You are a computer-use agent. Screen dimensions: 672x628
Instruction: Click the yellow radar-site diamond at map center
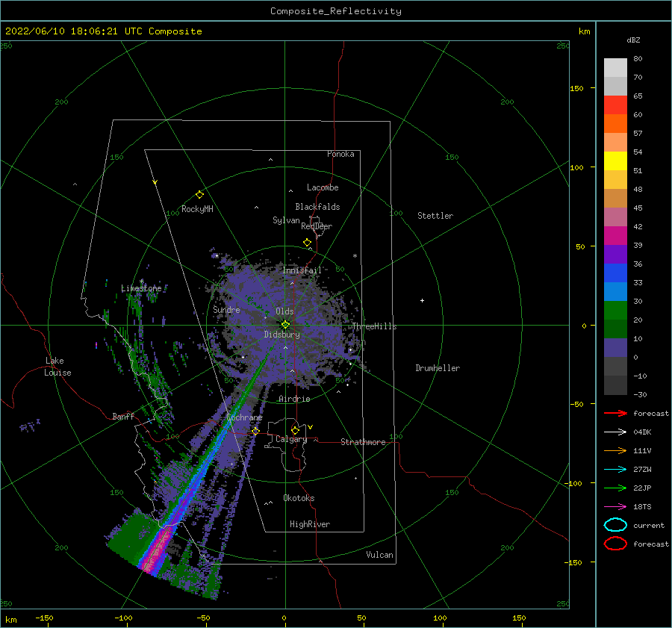coord(285,325)
